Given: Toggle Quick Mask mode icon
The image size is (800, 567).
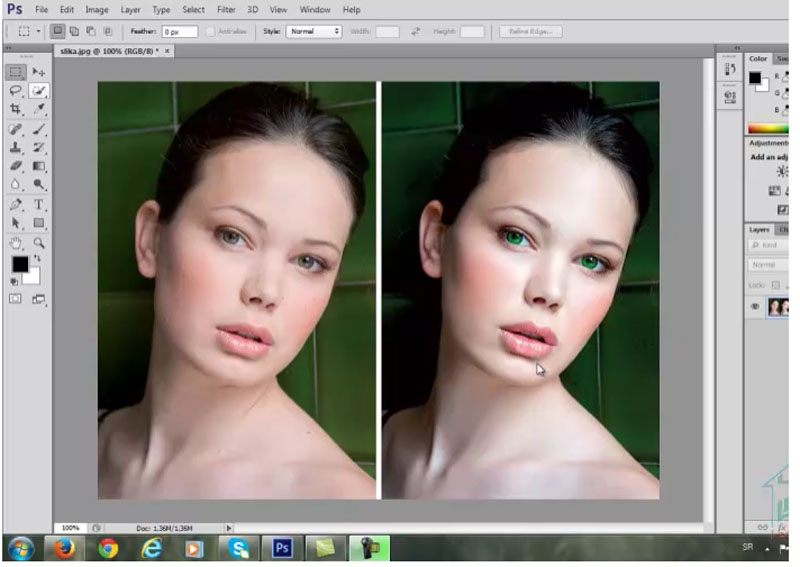Looking at the screenshot, I should click(16, 298).
